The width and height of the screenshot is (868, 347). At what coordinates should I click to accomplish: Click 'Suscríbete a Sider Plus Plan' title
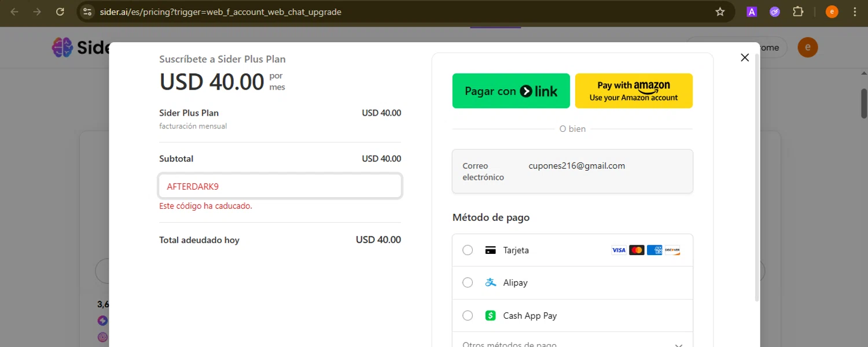pos(223,59)
